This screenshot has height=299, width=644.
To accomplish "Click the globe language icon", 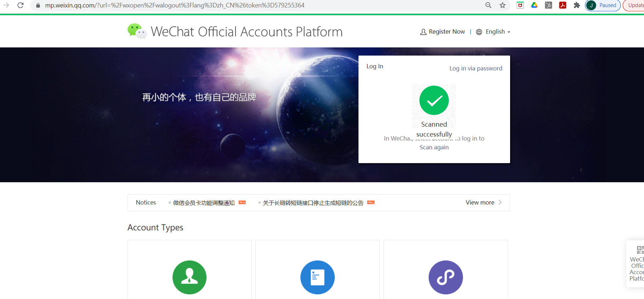I will pyautogui.click(x=479, y=32).
